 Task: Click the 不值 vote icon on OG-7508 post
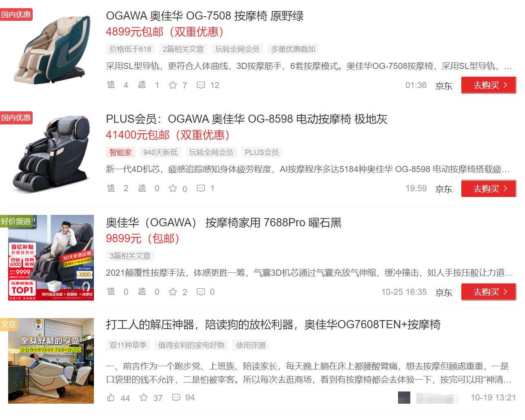coord(142,85)
